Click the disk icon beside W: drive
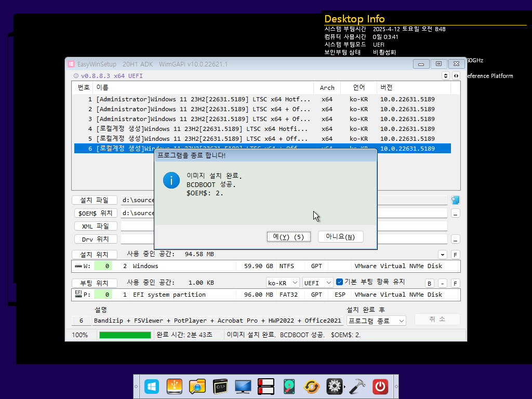Screen dimensions: 532x399 tap(78, 266)
